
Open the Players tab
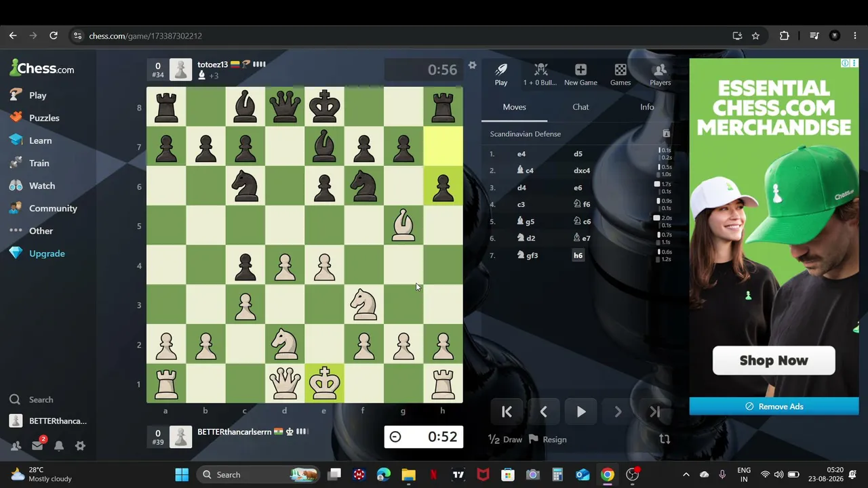tap(660, 75)
